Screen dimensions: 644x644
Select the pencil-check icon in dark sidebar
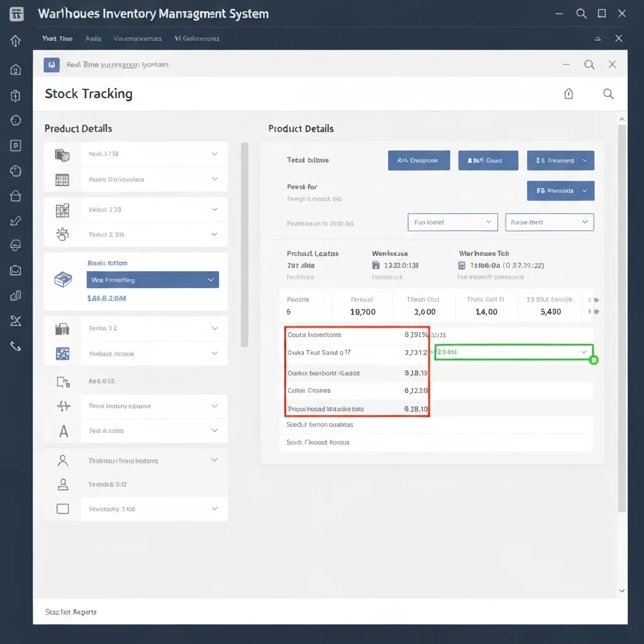(x=16, y=221)
